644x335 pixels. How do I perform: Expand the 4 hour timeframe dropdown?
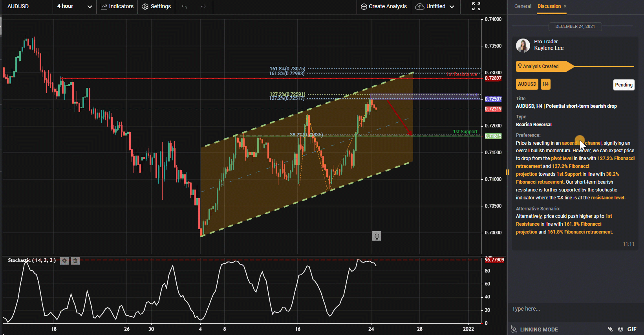(74, 6)
